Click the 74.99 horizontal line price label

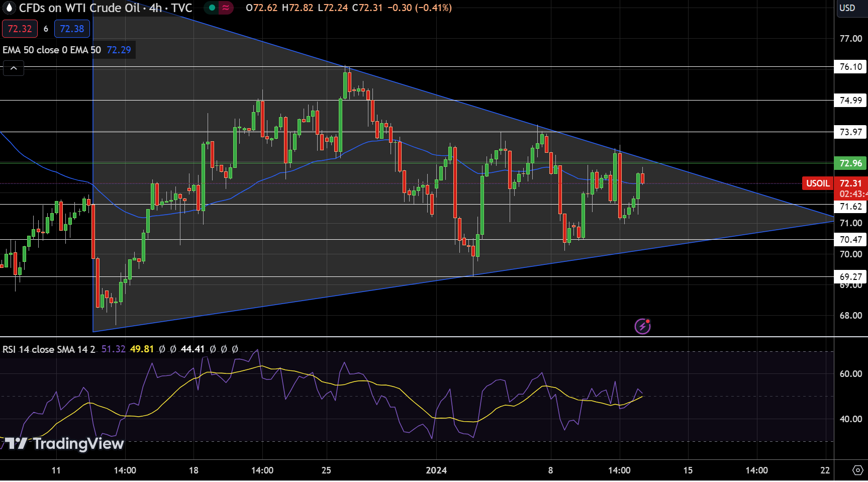(850, 101)
